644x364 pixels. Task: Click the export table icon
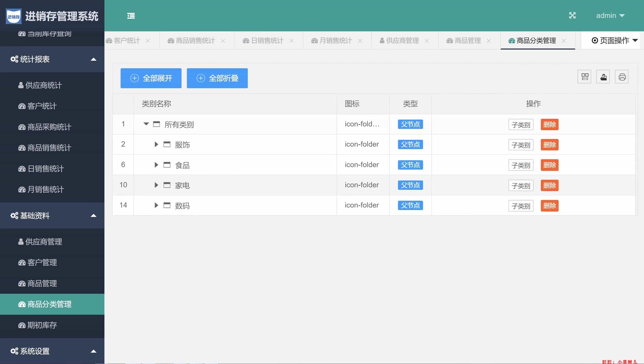tap(603, 77)
